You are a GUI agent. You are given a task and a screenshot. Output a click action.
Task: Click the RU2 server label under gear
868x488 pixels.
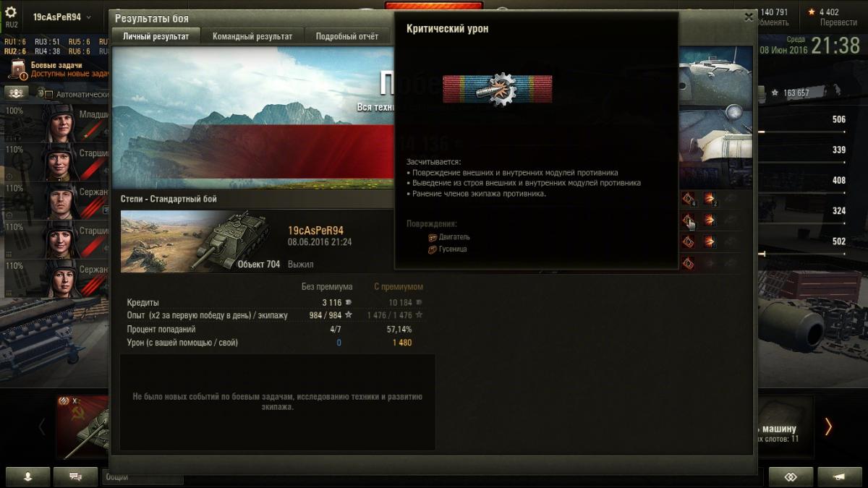coord(11,24)
